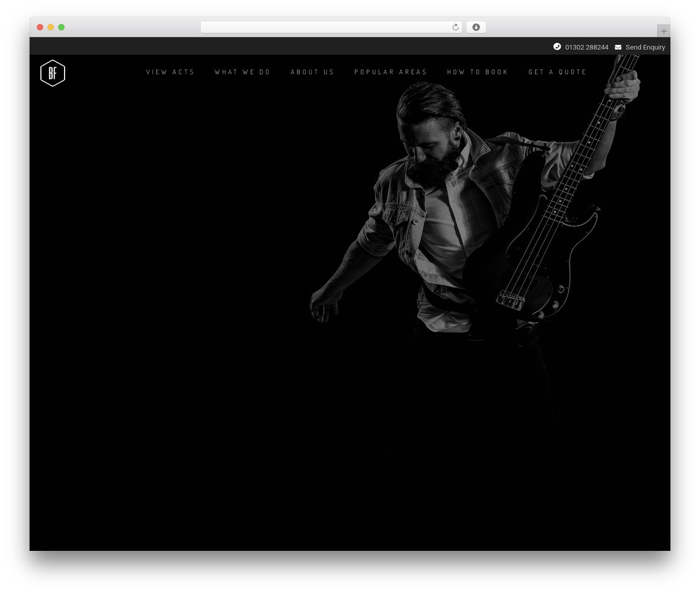Viewport: 700px width, 593px height.
Task: Open Popular Areas menu item
Action: click(x=390, y=72)
